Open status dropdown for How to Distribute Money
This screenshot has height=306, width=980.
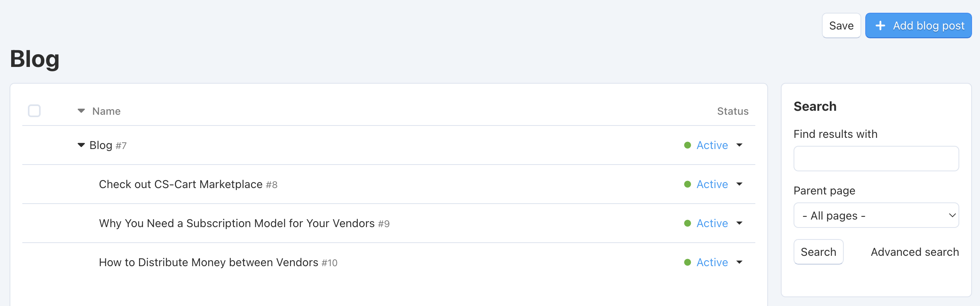coord(739,262)
